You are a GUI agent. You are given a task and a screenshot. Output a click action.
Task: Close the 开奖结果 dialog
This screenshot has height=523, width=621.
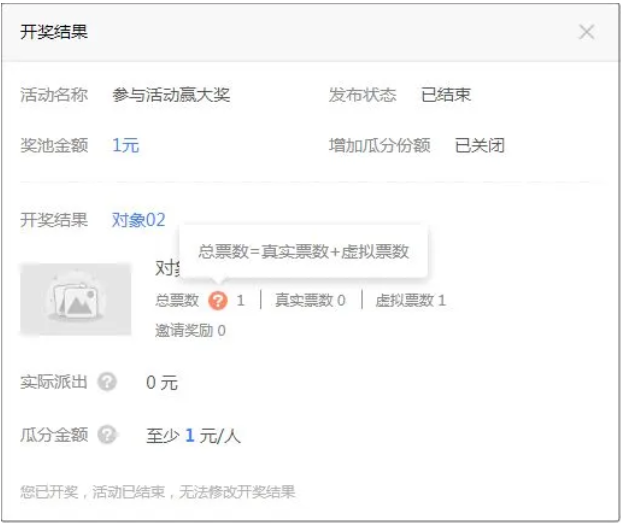[586, 32]
